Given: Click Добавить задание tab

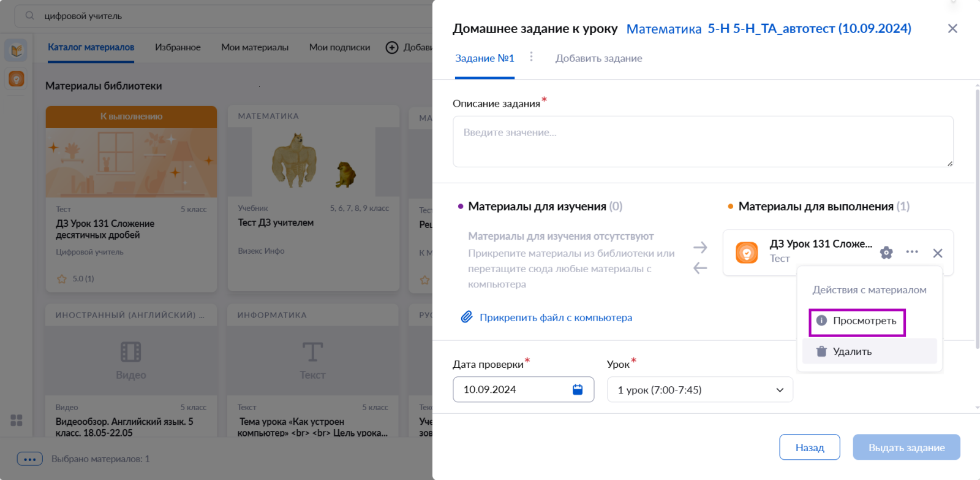Looking at the screenshot, I should click(599, 58).
